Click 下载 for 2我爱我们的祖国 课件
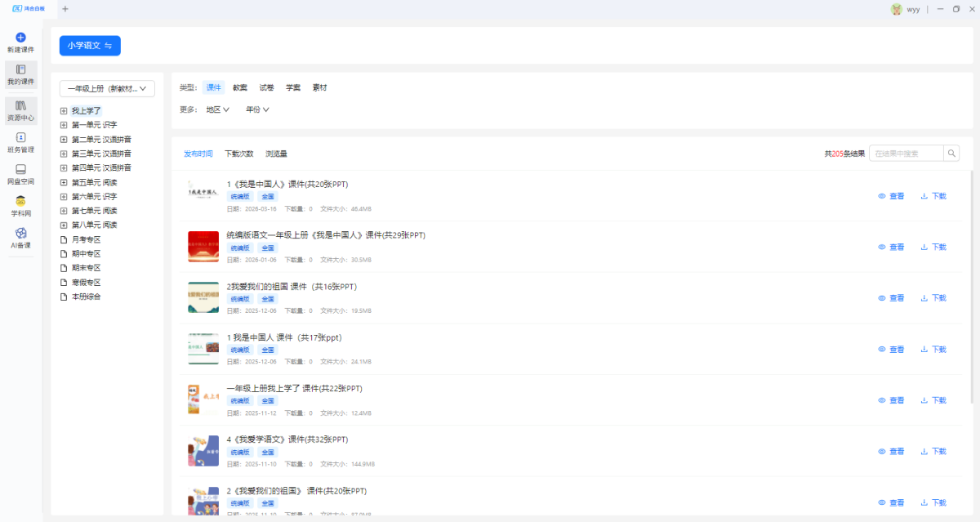Screen dimensions: 980x522 [x=933, y=298]
